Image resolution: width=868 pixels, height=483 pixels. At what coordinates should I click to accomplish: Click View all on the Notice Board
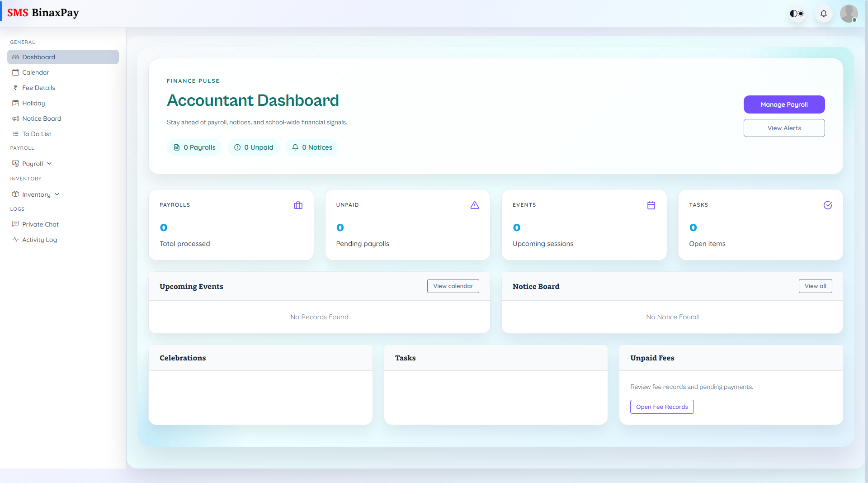click(815, 286)
